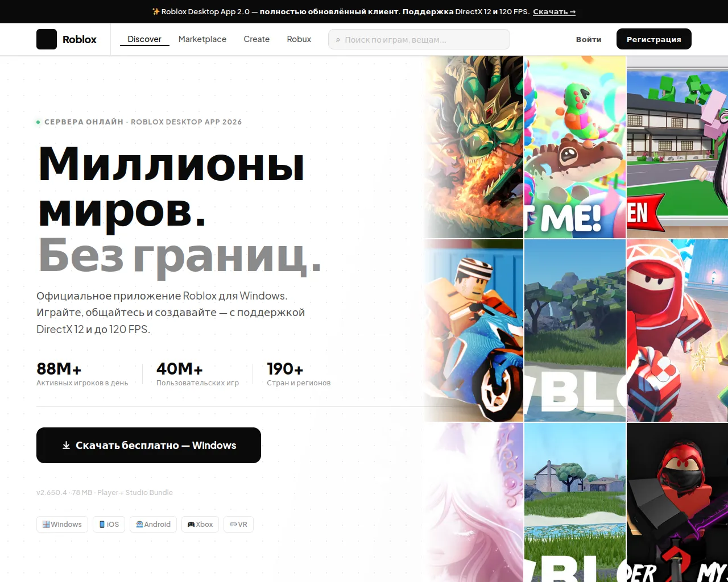
Task: Click the sparkle icon in the top banner
Action: 156,11
